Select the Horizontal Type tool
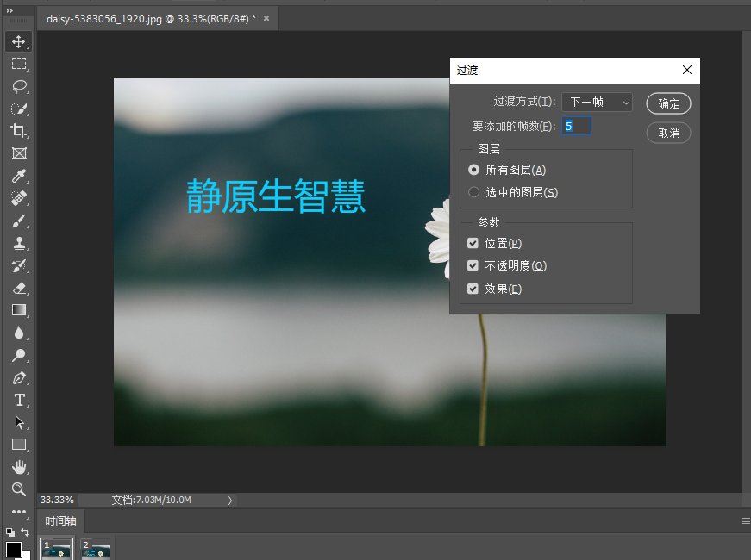The image size is (751, 560). pos(19,400)
